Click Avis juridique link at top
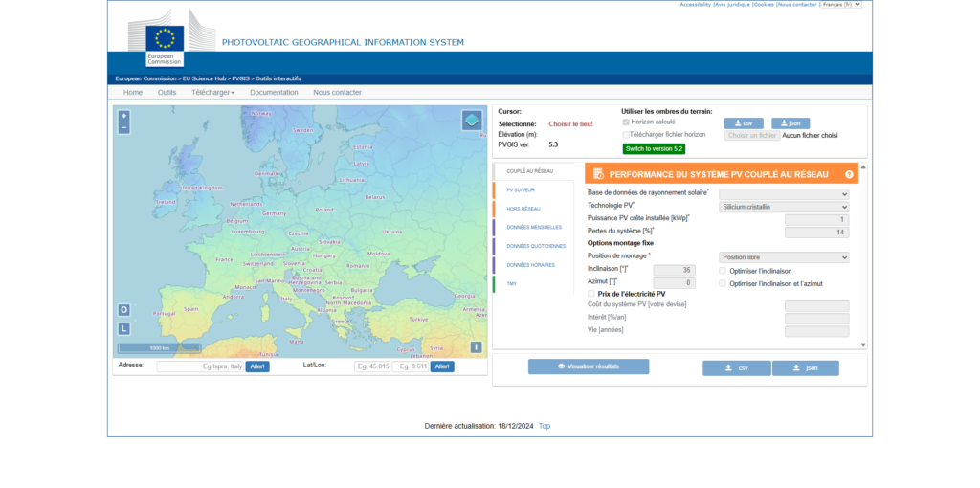Image resolution: width=980 pixels, height=488 pixels. (x=732, y=5)
